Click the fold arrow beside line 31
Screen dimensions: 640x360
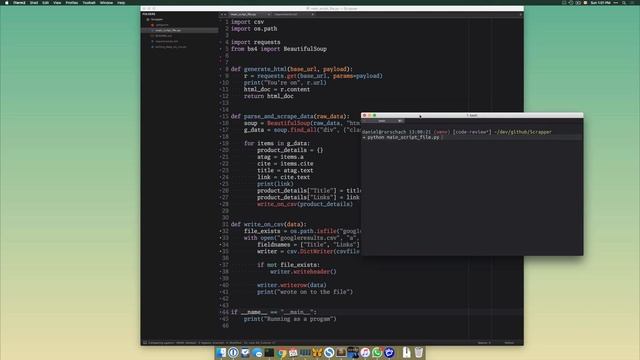(221, 224)
